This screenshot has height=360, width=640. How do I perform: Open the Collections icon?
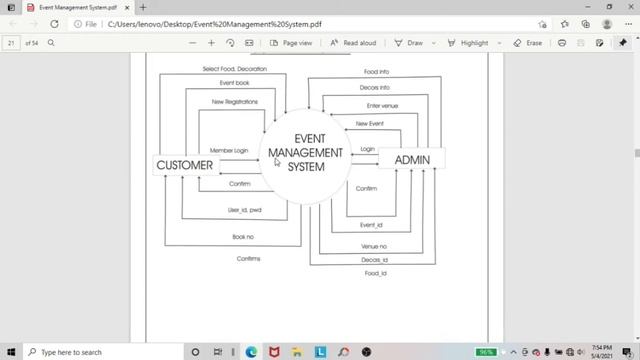click(586, 24)
